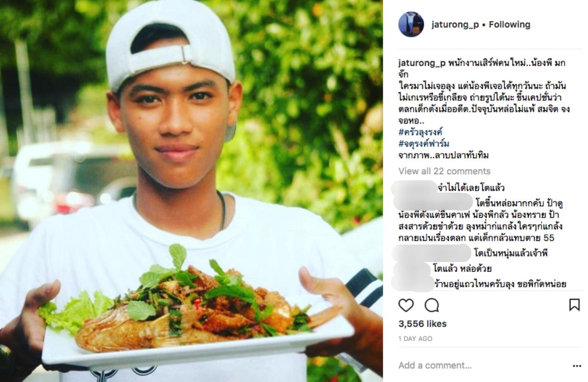
Task: Open blurred commenter of 'โตเป็นหนุ่มแล้วเจ้าพี'
Action: pyautogui.click(x=432, y=253)
